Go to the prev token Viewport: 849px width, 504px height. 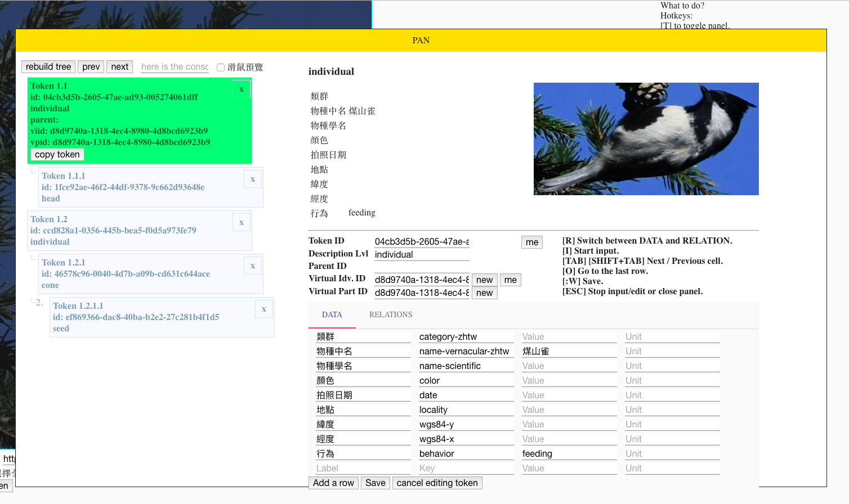click(91, 66)
